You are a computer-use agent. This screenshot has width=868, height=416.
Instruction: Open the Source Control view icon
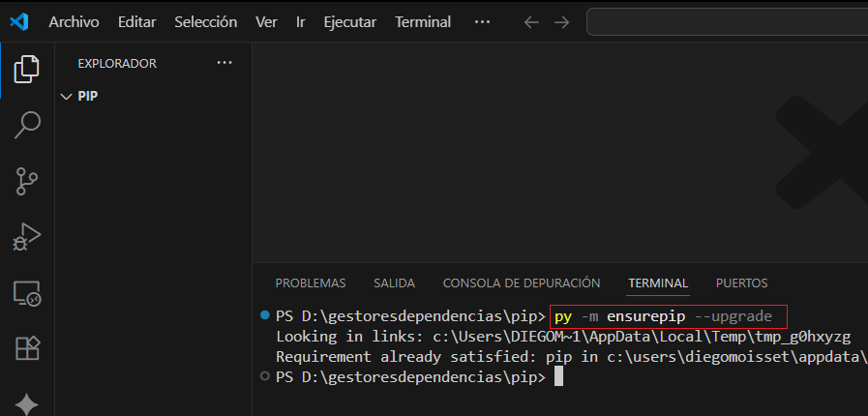[27, 180]
